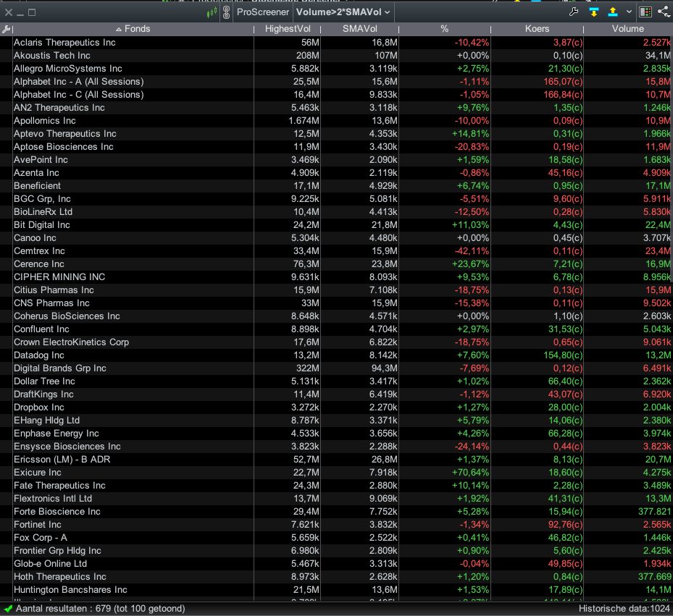Select the AN2 Therapeutics Inc row

point(336,108)
